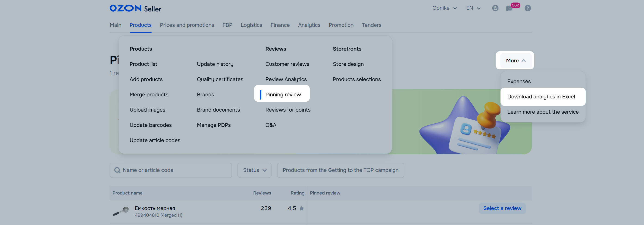Screen dimensions: 644x225
Task: Click the Емкость мерная product name
Action: pyautogui.click(x=155, y=208)
